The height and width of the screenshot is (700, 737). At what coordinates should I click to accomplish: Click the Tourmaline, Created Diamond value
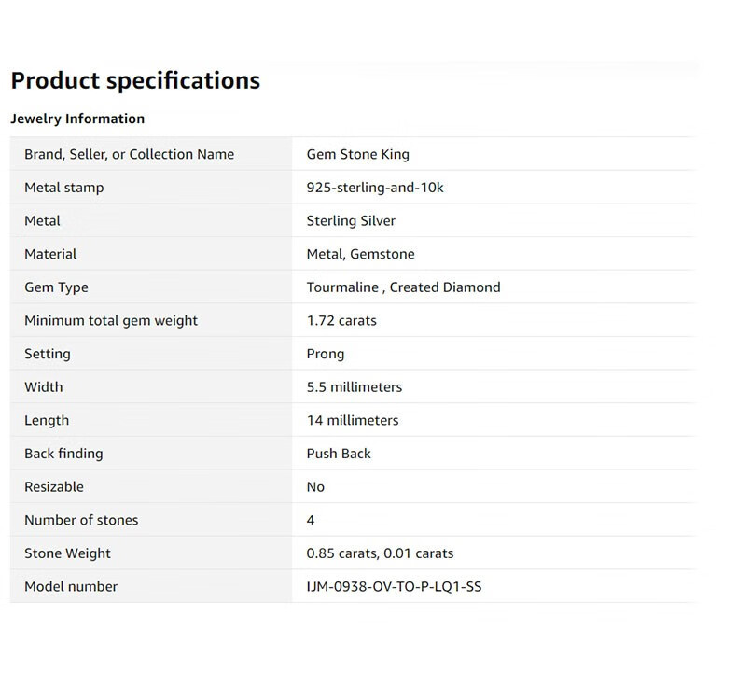point(403,287)
